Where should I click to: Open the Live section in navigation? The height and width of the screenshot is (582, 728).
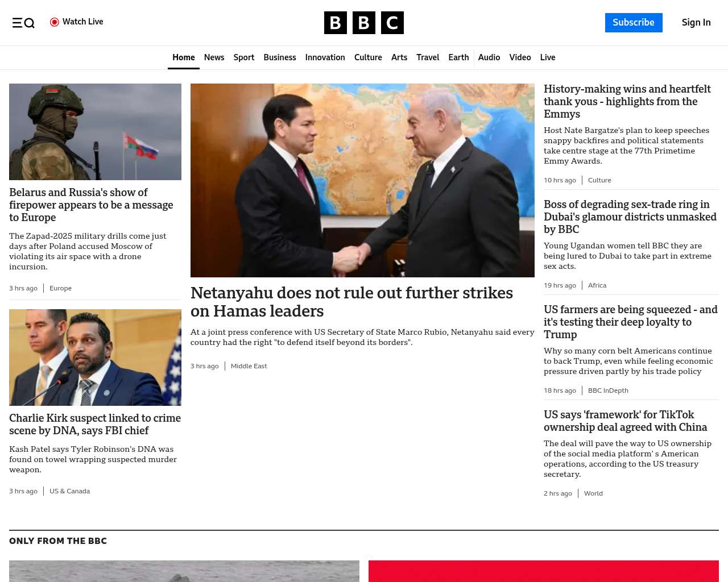[548, 57]
